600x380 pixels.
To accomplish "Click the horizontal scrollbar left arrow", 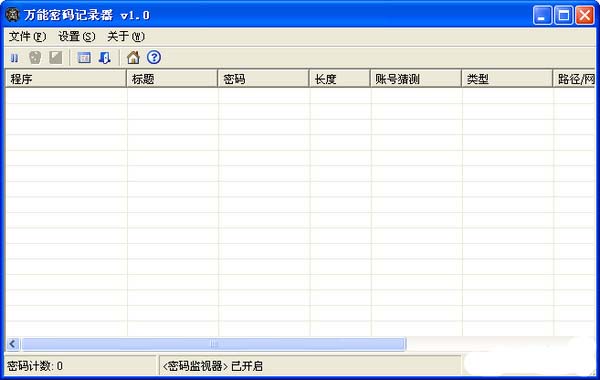I will point(13,344).
